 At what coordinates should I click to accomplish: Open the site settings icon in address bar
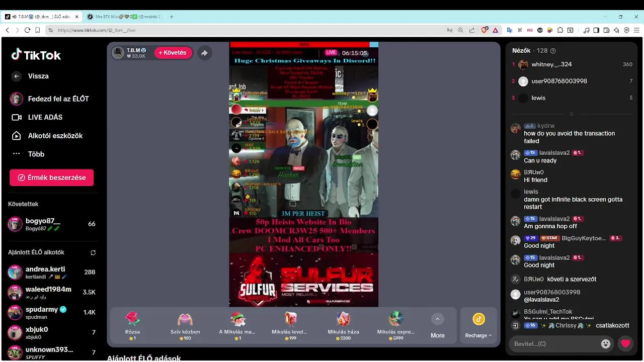(50, 30)
